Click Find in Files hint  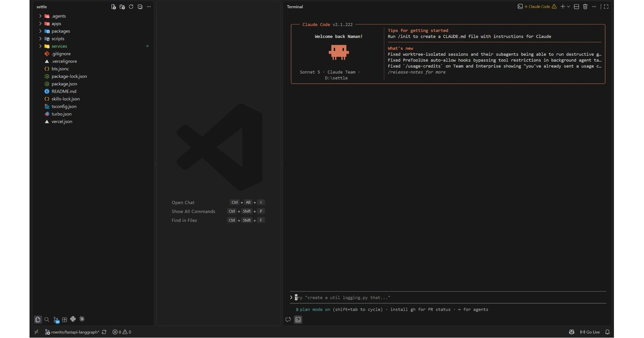tap(184, 221)
